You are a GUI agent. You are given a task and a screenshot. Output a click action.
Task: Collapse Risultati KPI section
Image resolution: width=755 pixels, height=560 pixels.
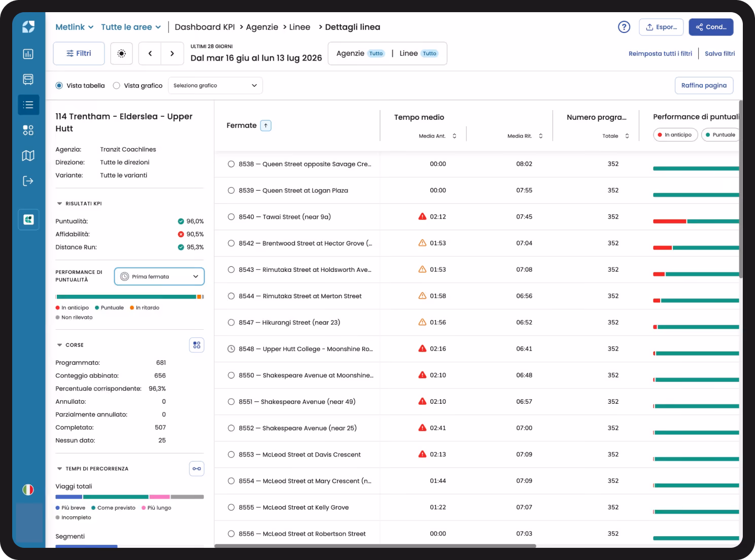[x=59, y=203]
